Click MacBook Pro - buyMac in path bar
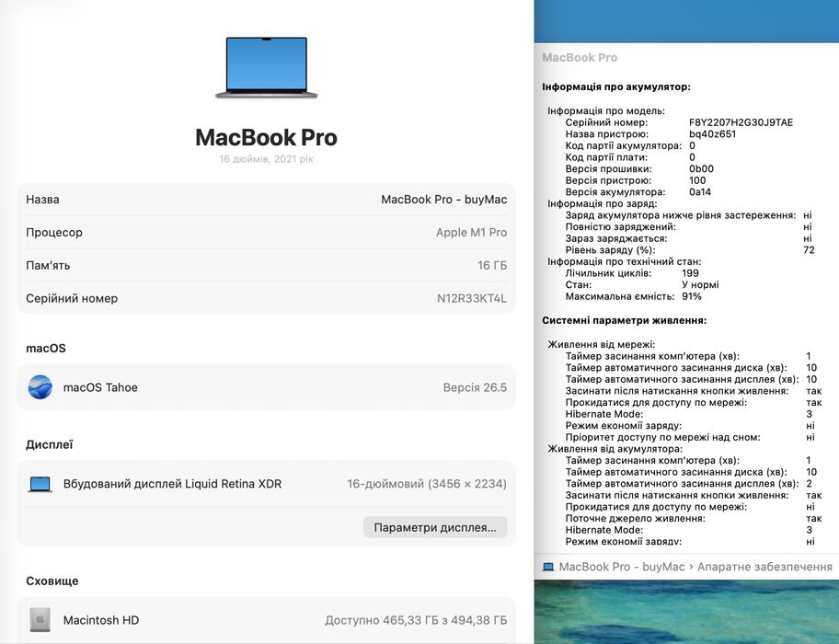Viewport: 839px width, 644px height. tap(622, 567)
